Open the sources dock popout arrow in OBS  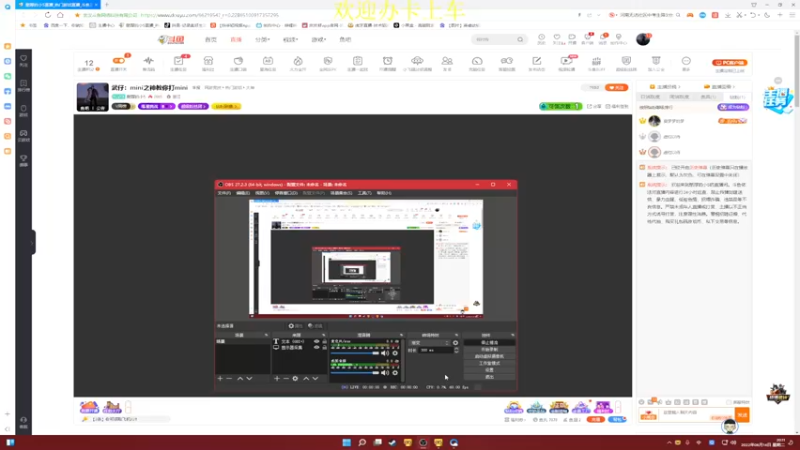pos(323,335)
